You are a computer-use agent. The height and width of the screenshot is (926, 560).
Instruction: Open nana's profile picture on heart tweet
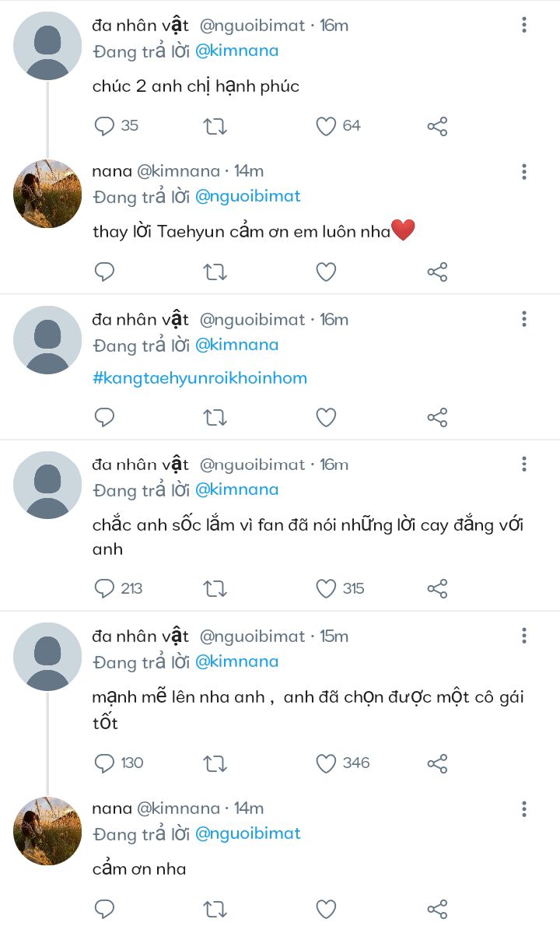tap(47, 194)
